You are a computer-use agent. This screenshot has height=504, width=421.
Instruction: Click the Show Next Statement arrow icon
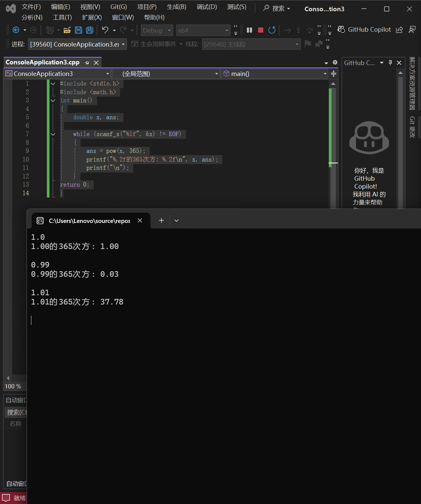pyautogui.click(x=288, y=30)
